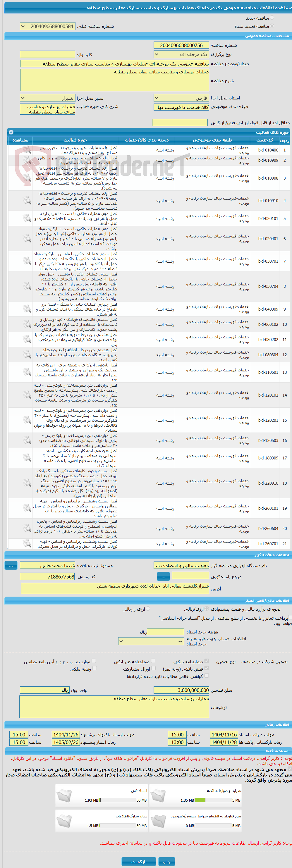Open view icon for row bld-120102
The width and height of the screenshot is (292, 868).
pyautogui.click(x=27, y=395)
